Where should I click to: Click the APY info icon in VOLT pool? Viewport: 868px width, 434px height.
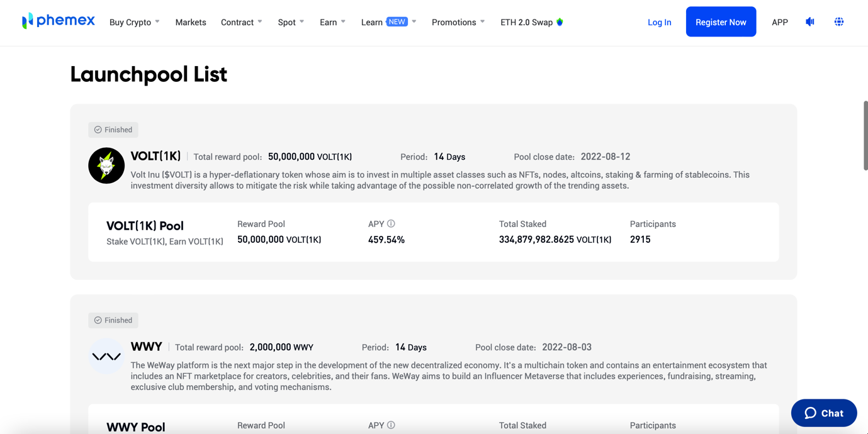tap(391, 224)
